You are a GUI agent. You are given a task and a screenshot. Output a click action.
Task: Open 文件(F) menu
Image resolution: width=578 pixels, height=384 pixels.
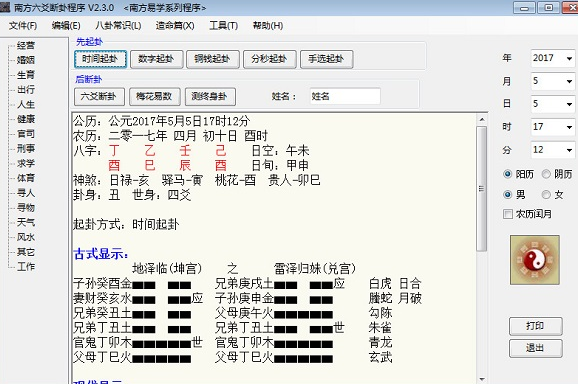click(23, 25)
